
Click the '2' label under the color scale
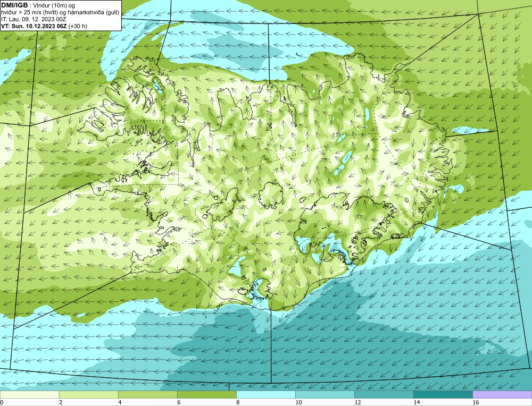[61, 402]
